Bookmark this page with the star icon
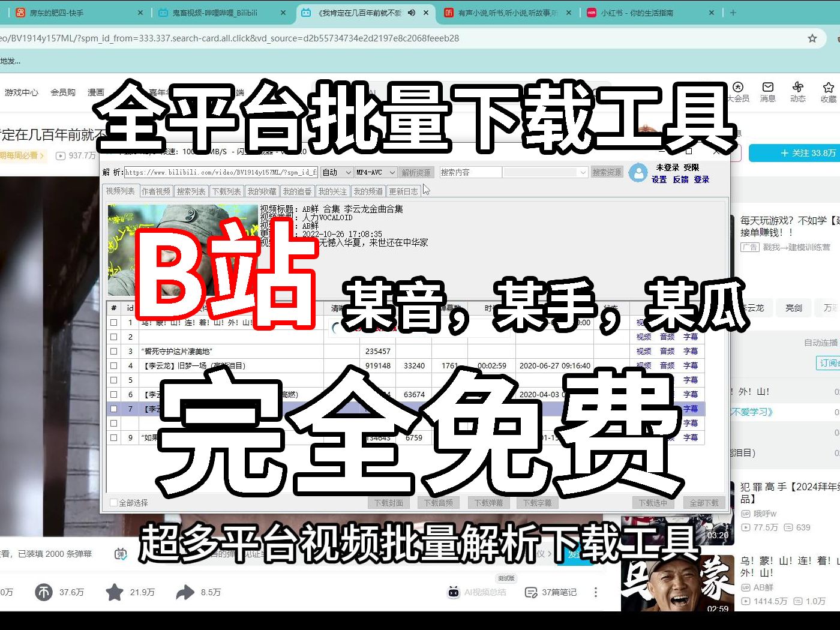The width and height of the screenshot is (840, 630). pyautogui.click(x=812, y=38)
